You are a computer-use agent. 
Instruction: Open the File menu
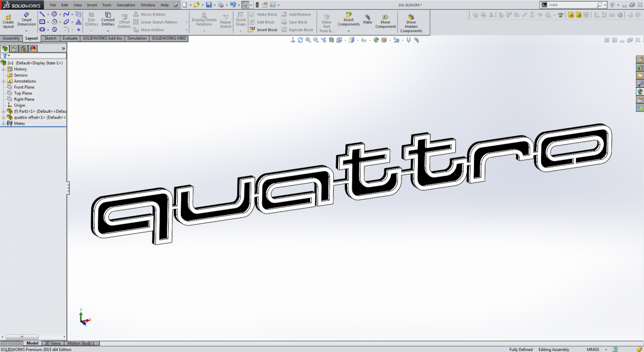pos(53,5)
